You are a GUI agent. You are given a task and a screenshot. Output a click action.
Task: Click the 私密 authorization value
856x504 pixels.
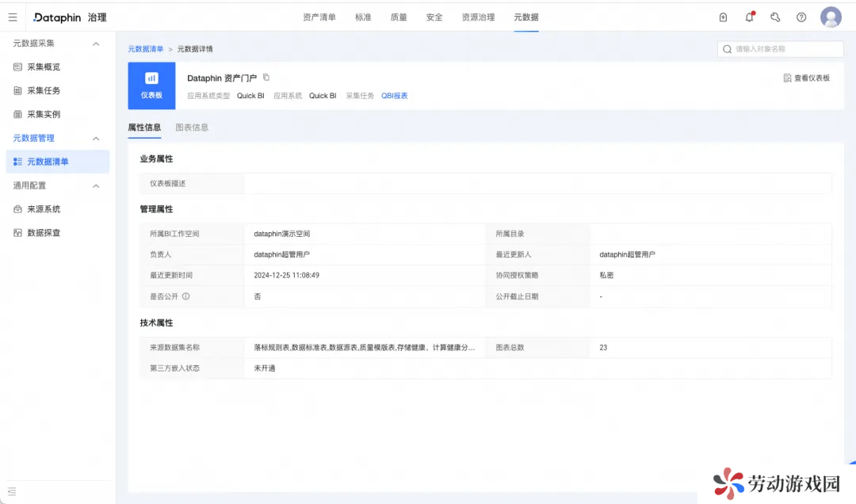[606, 275]
